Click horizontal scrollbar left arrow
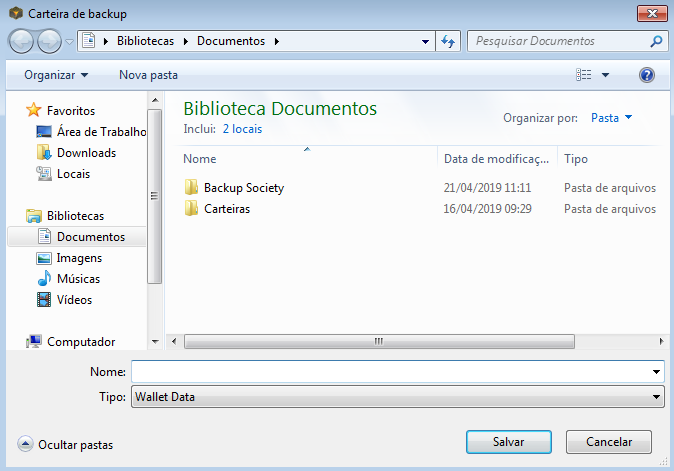This screenshot has height=471, width=674. coord(174,342)
